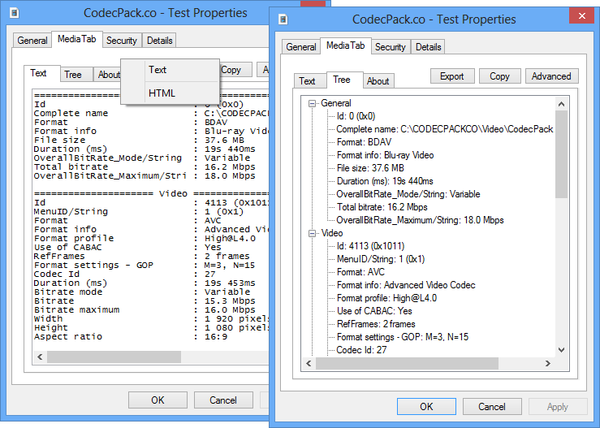
Task: Select the 'File size: 37.6 MB' row
Action: click(x=370, y=168)
